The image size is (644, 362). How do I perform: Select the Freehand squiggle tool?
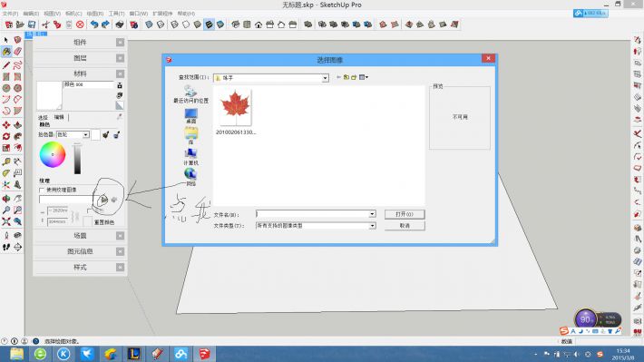tap(17, 65)
